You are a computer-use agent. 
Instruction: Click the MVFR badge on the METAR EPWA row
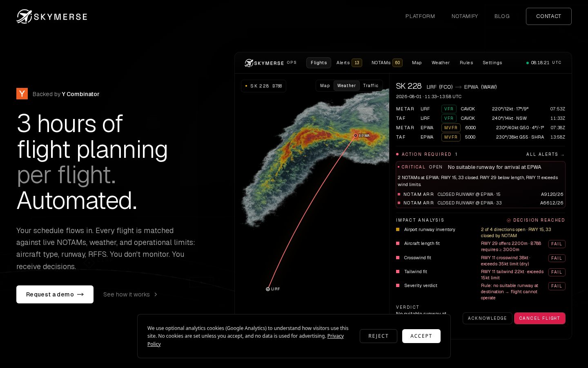click(451, 128)
